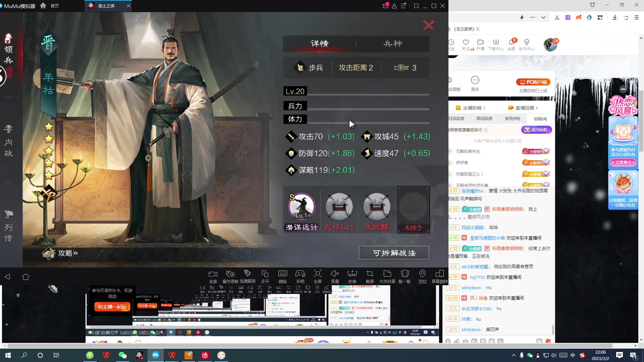The image size is (644, 362).
Task: Open 定位 location tool
Action: (x=422, y=274)
